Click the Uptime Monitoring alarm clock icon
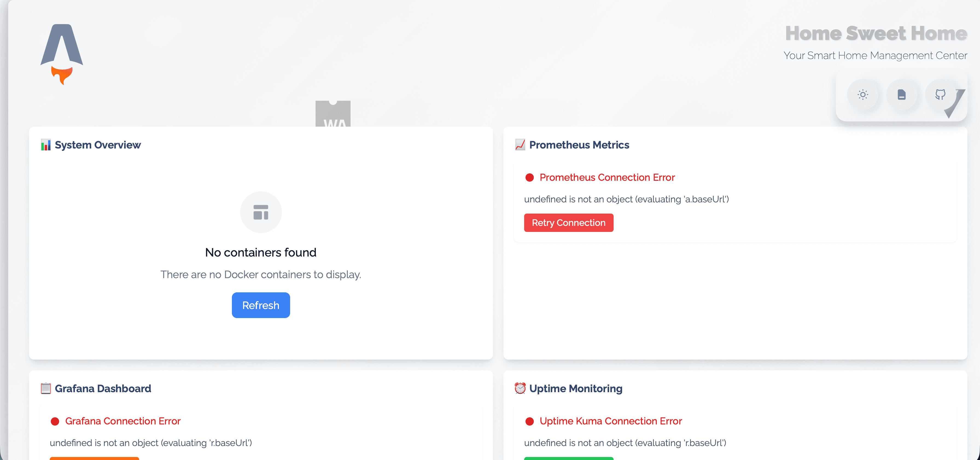This screenshot has height=460, width=980. [520, 388]
